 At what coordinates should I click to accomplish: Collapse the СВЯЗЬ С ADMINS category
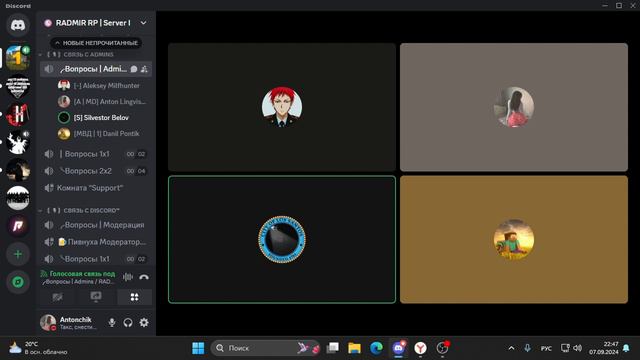point(80,54)
